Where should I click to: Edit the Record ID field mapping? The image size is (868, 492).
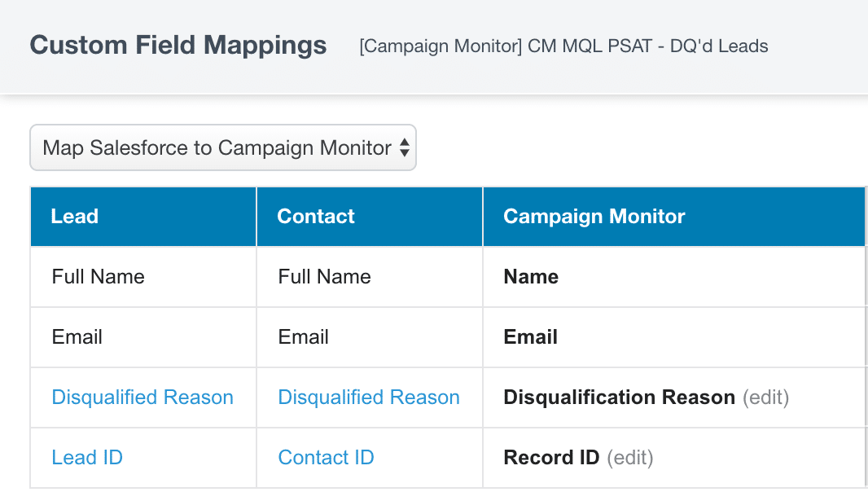click(x=630, y=458)
